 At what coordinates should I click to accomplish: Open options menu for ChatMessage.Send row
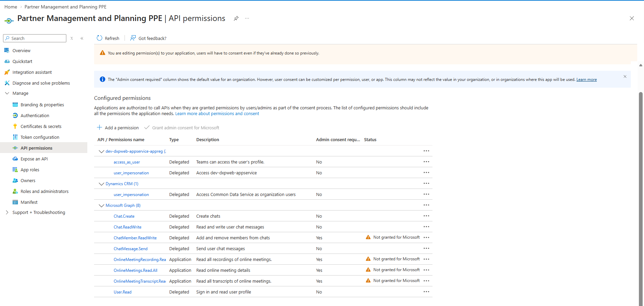426,248
